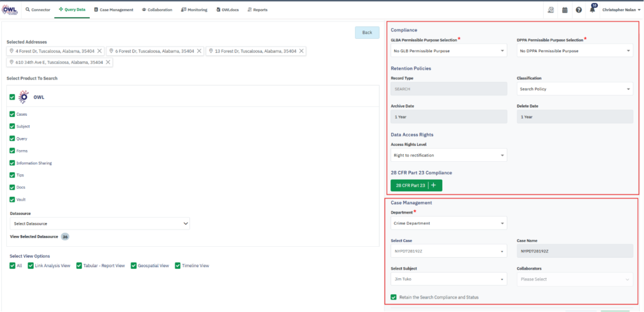This screenshot has width=644, height=312.
Task: Click the Back button
Action: click(x=367, y=33)
